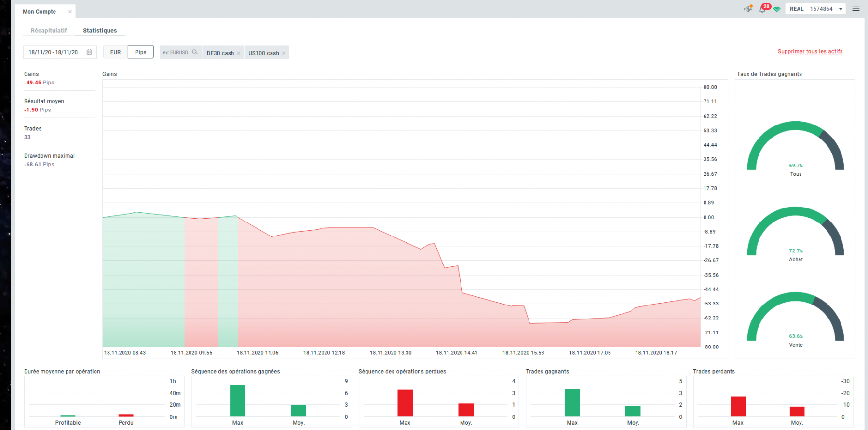Check the green connection status icon
868x430 pixels.
coord(777,9)
